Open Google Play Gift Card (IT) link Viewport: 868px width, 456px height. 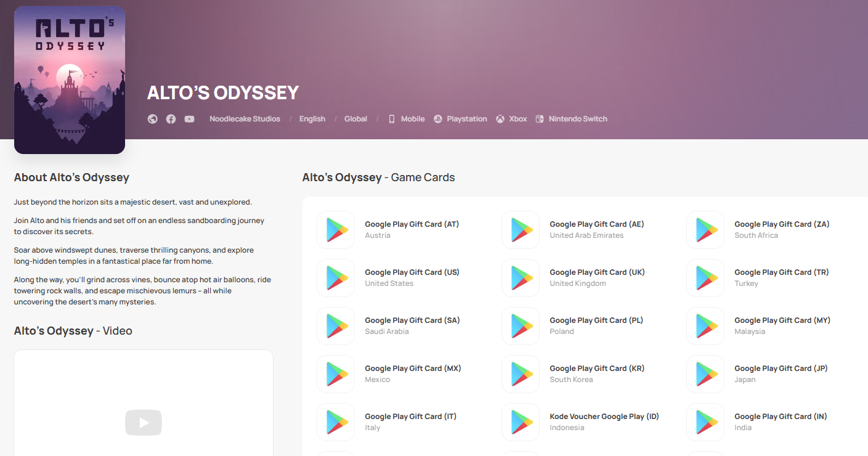411,417
